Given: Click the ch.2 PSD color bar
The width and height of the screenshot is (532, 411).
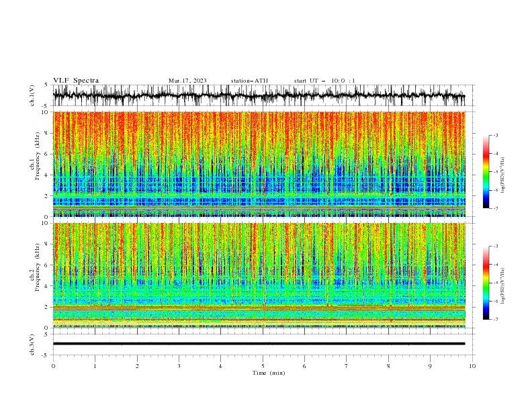Looking at the screenshot, I should [486, 283].
